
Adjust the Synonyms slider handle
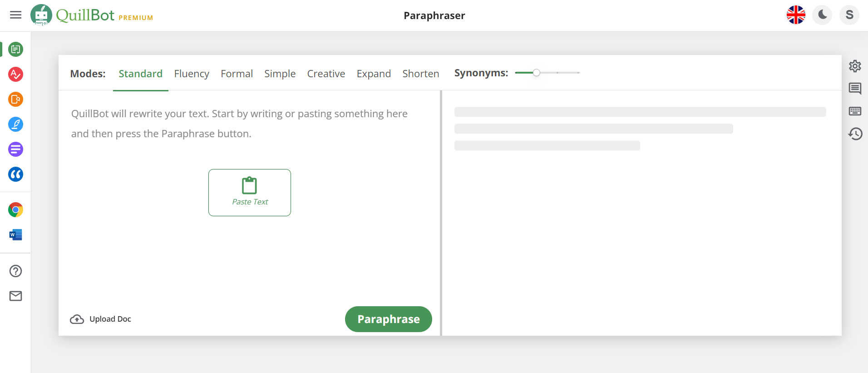click(536, 73)
